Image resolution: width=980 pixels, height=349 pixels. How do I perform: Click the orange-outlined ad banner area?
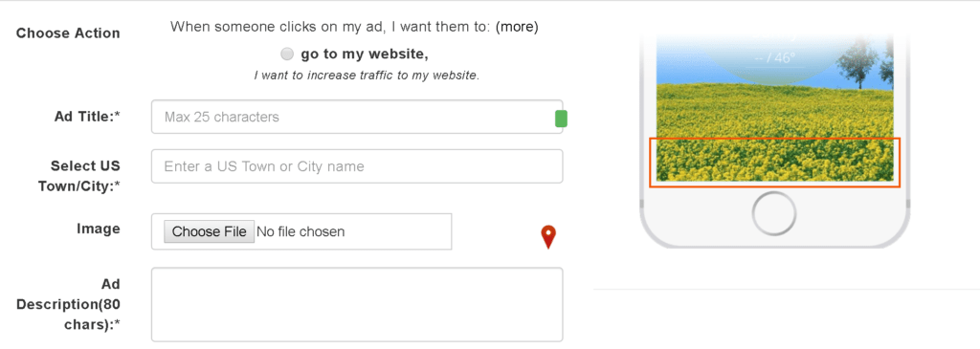tap(774, 163)
